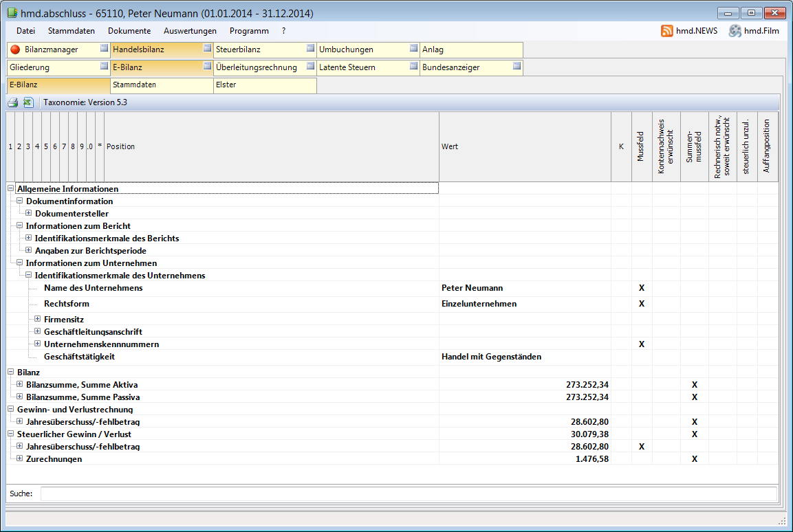Viewport: 793px width, 532px height.
Task: Click into the Suche search field
Action: click(409, 494)
